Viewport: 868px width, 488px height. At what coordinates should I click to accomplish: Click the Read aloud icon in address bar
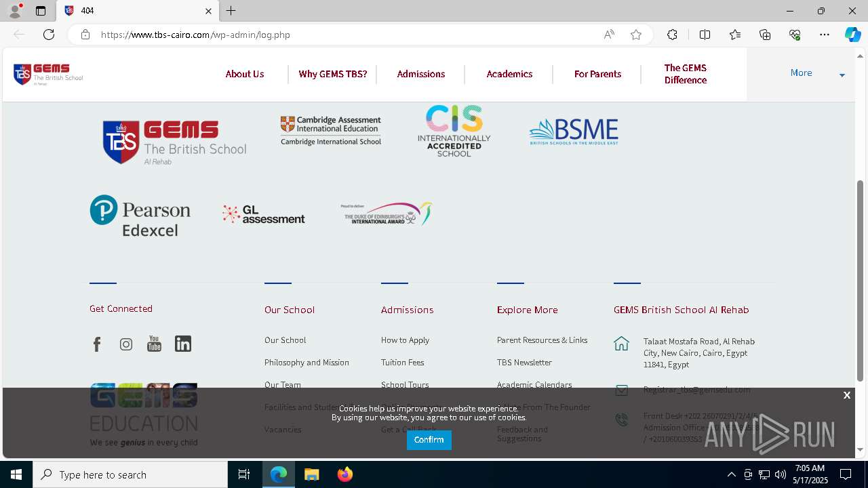609,35
